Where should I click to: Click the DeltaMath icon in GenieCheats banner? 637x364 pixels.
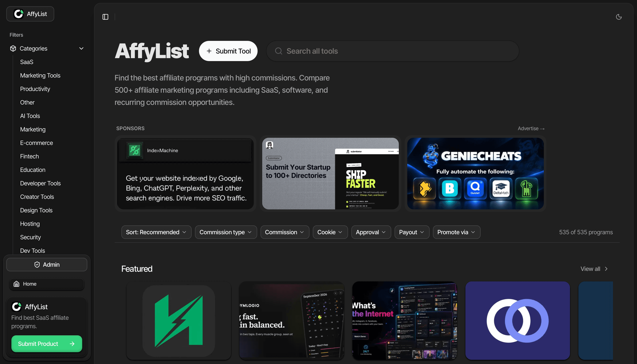pyautogui.click(x=501, y=189)
